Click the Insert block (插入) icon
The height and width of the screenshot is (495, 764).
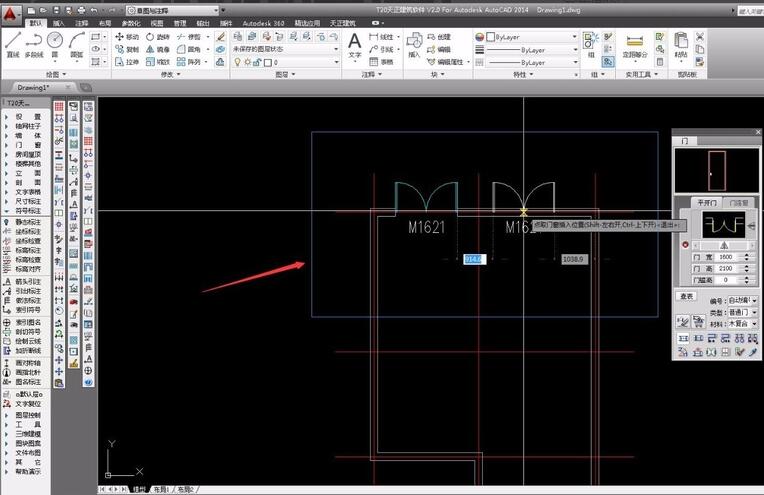[414, 45]
